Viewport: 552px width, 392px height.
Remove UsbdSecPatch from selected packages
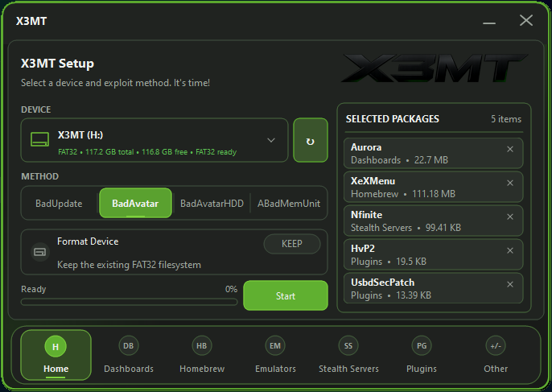pyautogui.click(x=510, y=285)
